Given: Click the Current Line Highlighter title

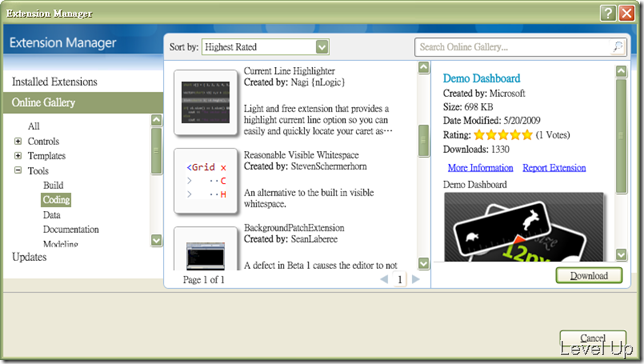Looking at the screenshot, I should pyautogui.click(x=289, y=71).
